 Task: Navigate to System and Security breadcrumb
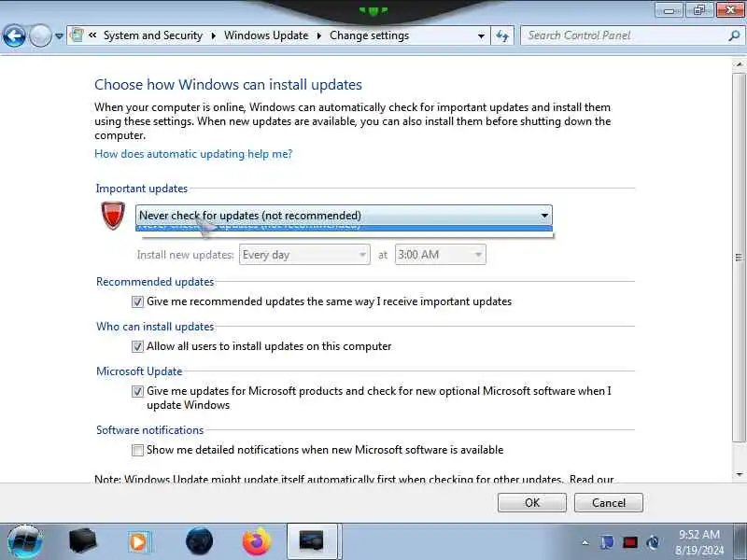[x=153, y=35]
